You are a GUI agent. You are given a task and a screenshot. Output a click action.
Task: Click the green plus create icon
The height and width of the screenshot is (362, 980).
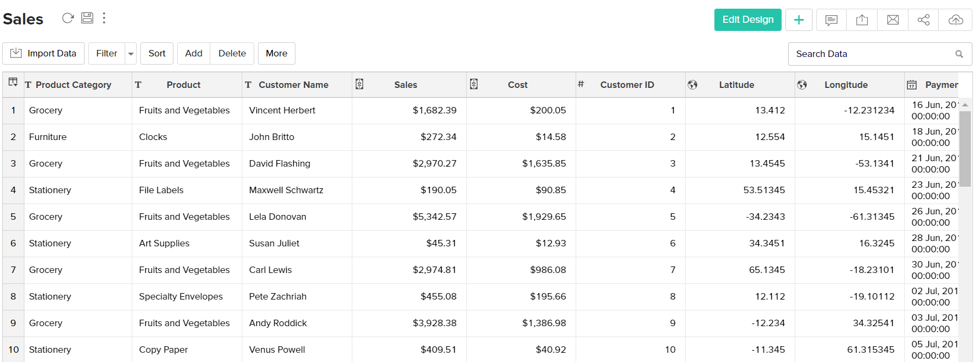coord(798,20)
